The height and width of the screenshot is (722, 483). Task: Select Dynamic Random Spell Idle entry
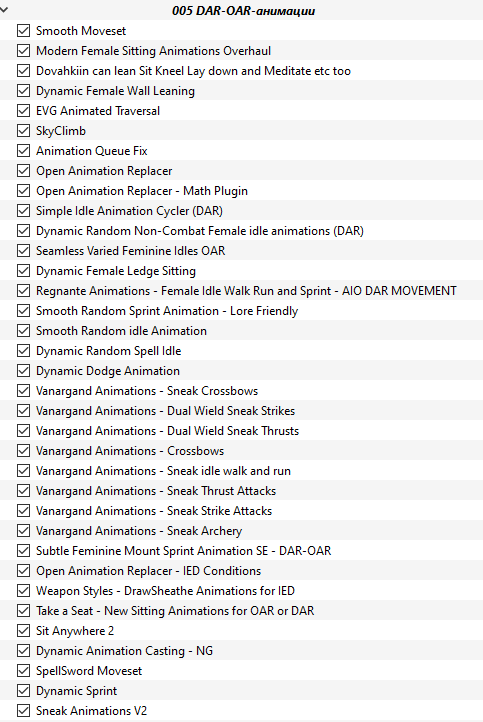point(109,351)
